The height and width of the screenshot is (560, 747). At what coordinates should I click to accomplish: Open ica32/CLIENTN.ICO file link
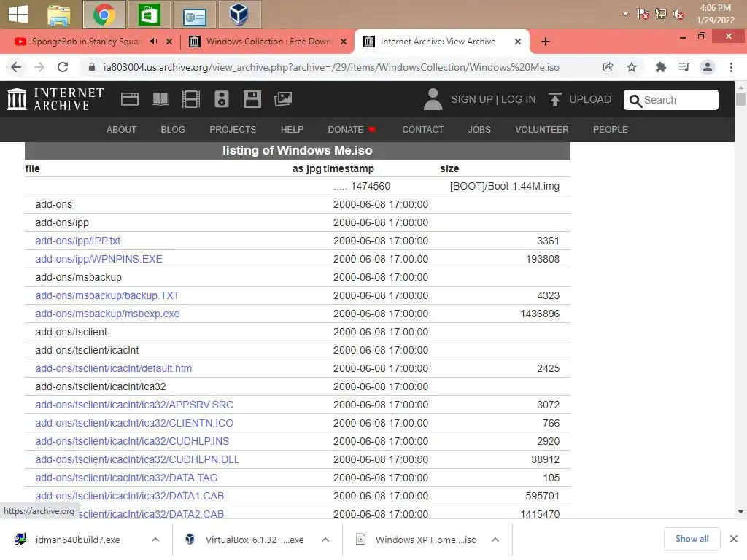pos(134,423)
